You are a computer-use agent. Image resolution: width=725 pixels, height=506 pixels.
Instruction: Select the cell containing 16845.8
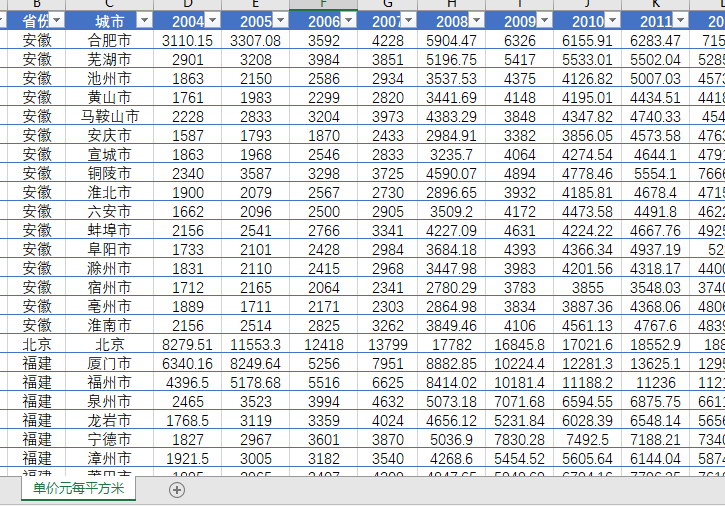519,344
